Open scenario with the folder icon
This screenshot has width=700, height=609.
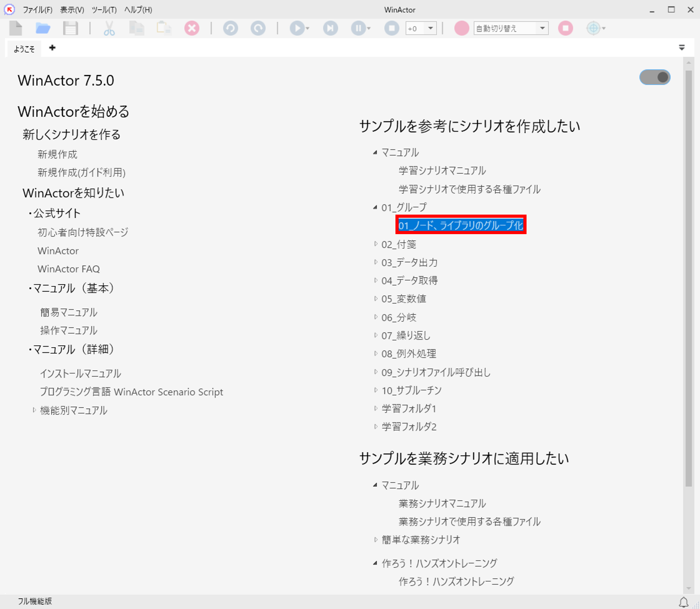tap(43, 28)
